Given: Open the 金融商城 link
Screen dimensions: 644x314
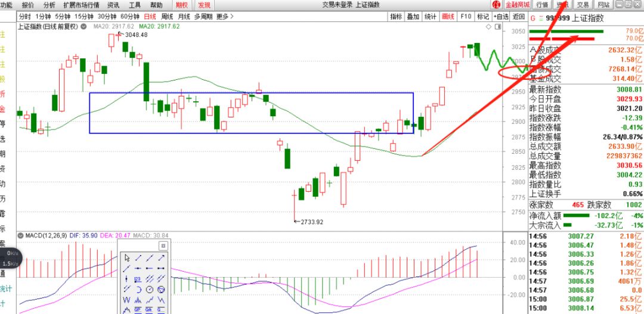Looking at the screenshot, I should pos(518,5).
